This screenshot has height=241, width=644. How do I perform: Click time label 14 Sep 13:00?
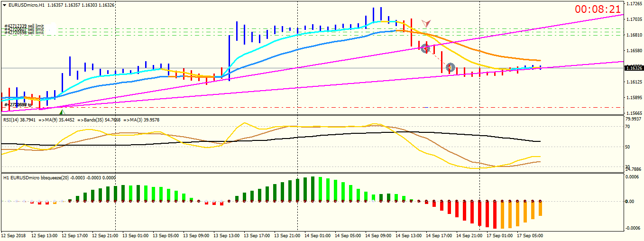pos(408,235)
